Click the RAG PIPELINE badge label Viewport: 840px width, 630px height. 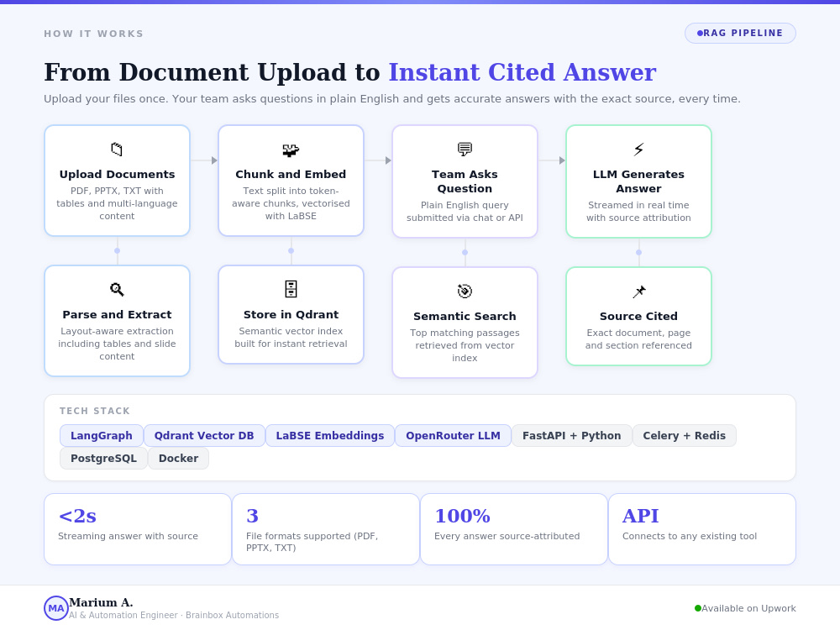(743, 34)
